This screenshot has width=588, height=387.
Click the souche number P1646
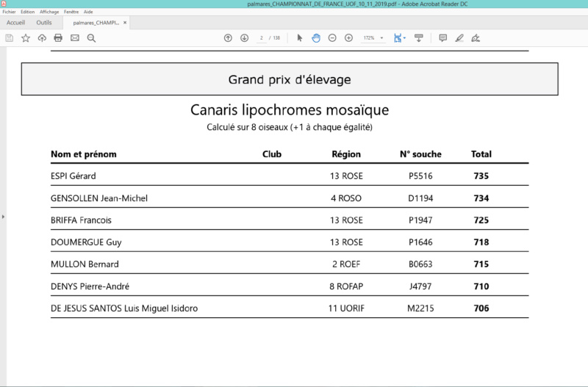tap(420, 242)
